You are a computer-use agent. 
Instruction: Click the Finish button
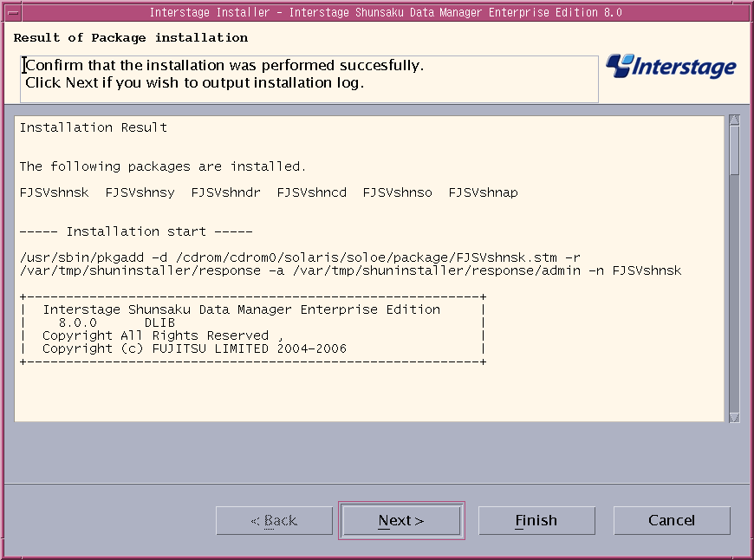click(536, 520)
